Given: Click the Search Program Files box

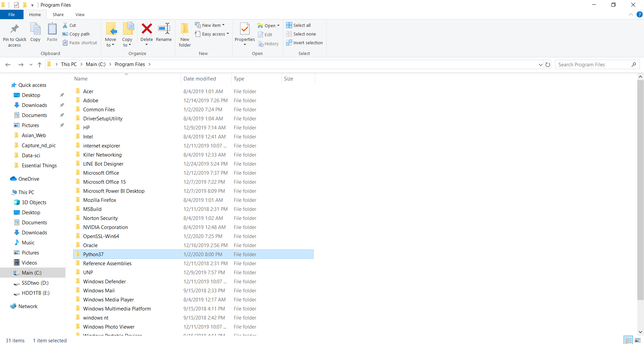Looking at the screenshot, I should click(593, 64).
